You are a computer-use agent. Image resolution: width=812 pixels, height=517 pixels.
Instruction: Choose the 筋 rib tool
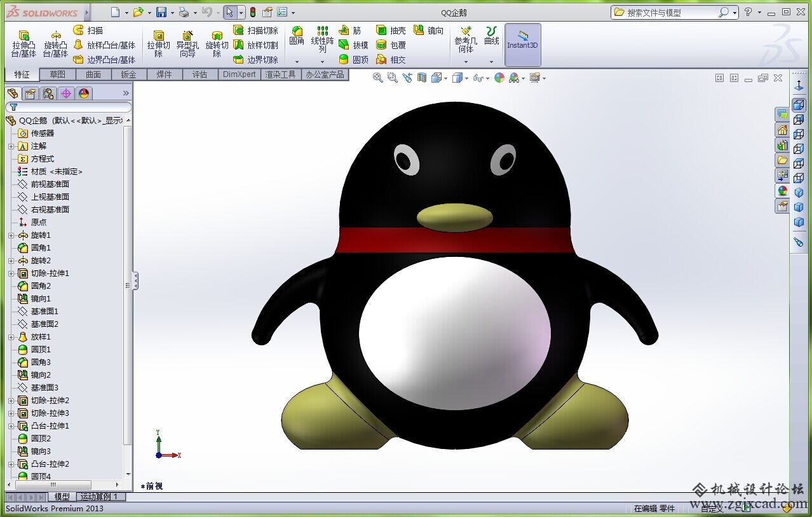click(350, 30)
